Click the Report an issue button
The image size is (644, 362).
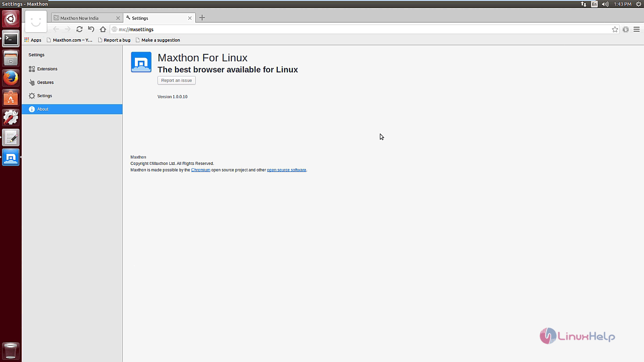click(x=177, y=80)
